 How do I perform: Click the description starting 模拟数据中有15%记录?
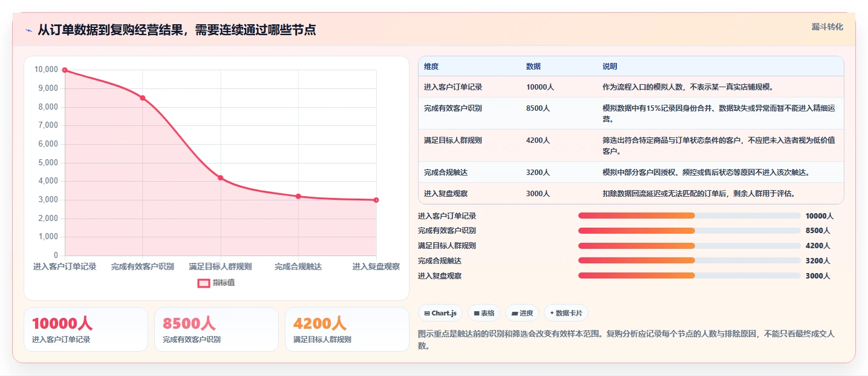pos(719,113)
